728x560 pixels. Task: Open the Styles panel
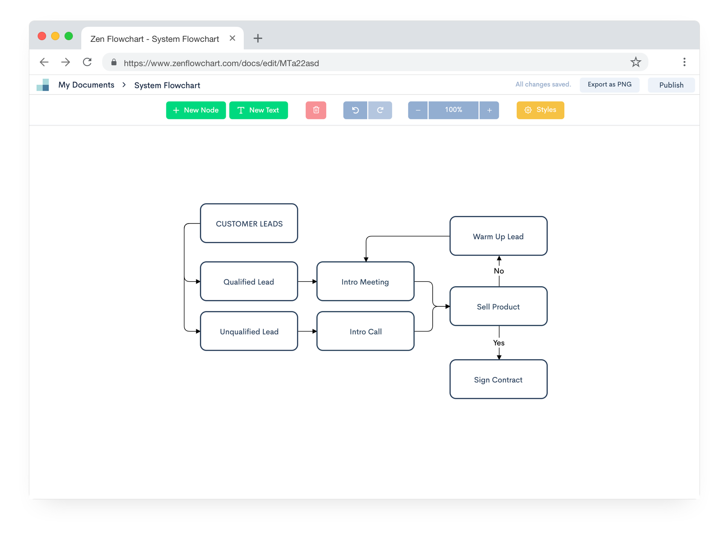pyautogui.click(x=540, y=110)
